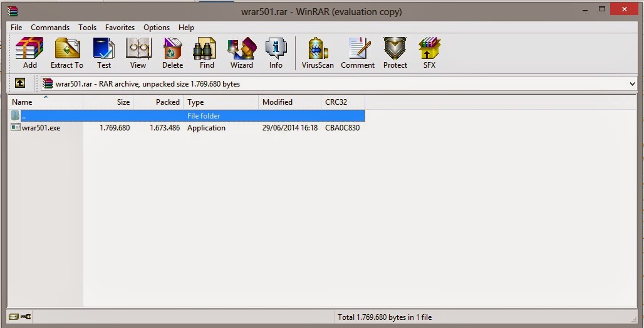Click the Protect archive icon
Image resolution: width=644 pixels, height=328 pixels.
[x=395, y=53]
